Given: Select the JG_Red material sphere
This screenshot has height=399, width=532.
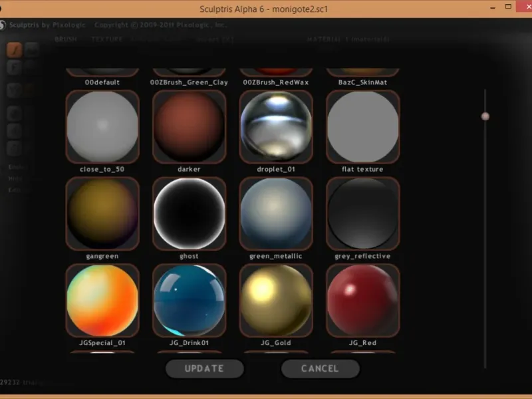Looking at the screenshot, I should 363,301.
